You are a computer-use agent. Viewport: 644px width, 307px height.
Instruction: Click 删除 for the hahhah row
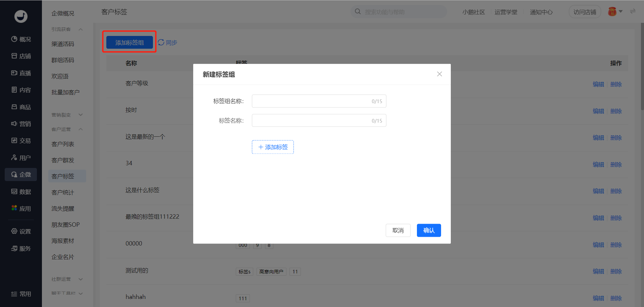tap(616, 298)
